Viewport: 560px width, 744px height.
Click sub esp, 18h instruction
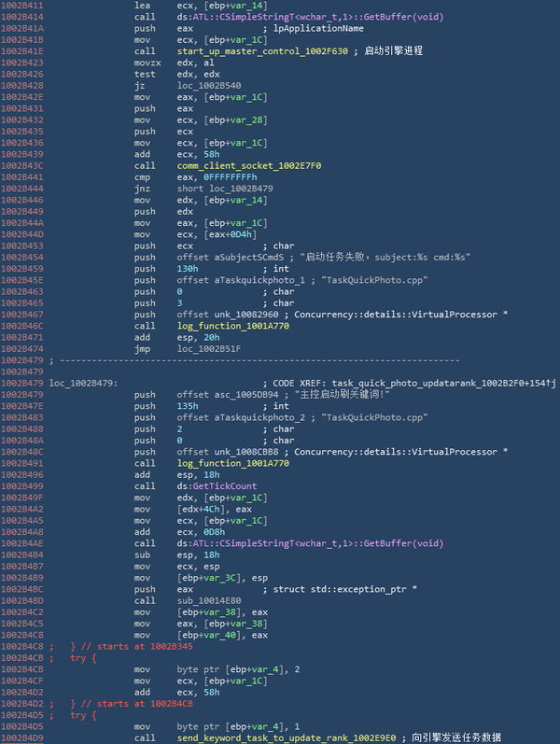[x=176, y=554]
